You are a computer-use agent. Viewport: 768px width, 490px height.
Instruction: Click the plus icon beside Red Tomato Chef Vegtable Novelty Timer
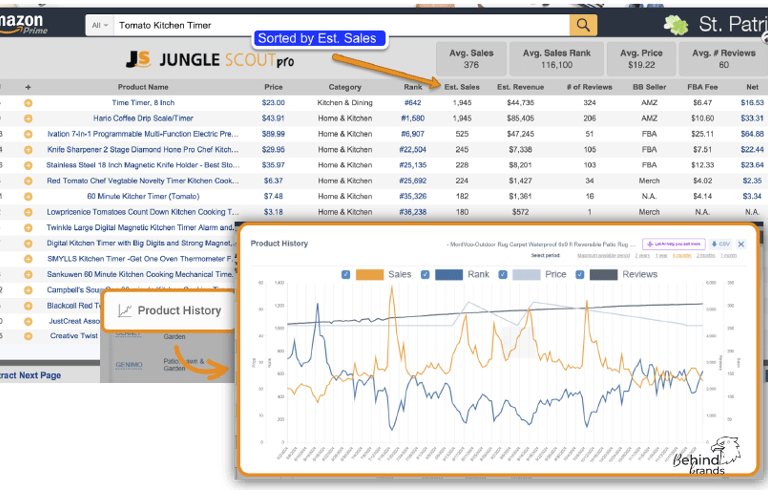[x=28, y=181]
